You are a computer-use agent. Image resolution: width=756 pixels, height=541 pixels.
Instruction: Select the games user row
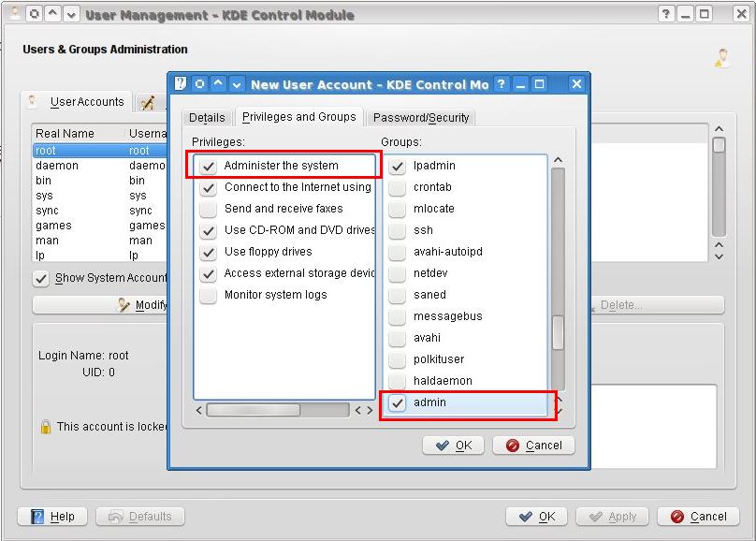pos(100,226)
